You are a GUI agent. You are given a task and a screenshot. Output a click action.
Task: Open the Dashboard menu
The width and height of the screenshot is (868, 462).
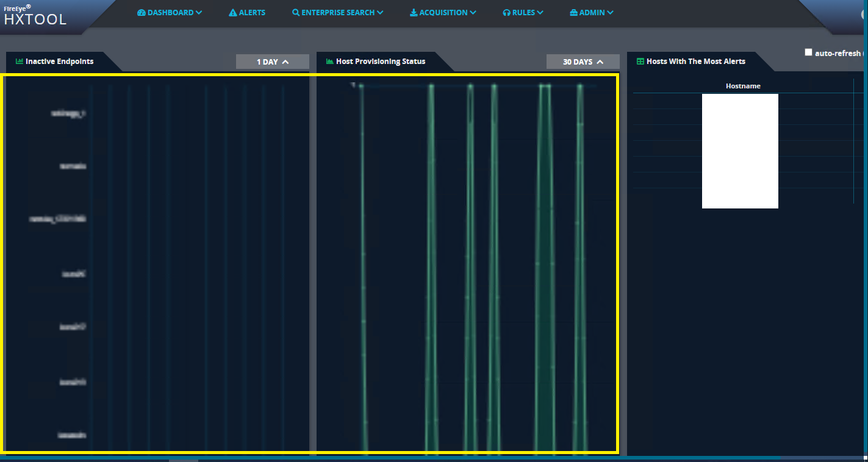[x=170, y=12]
